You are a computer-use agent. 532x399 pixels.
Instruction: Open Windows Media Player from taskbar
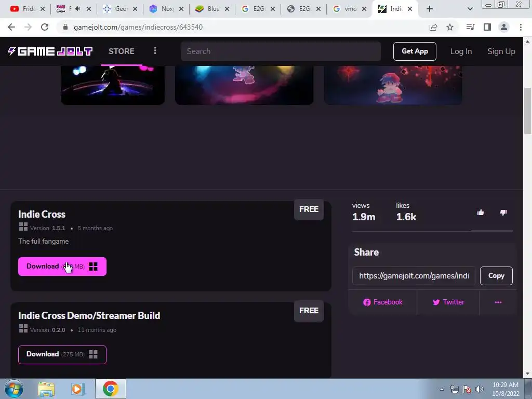click(x=77, y=389)
